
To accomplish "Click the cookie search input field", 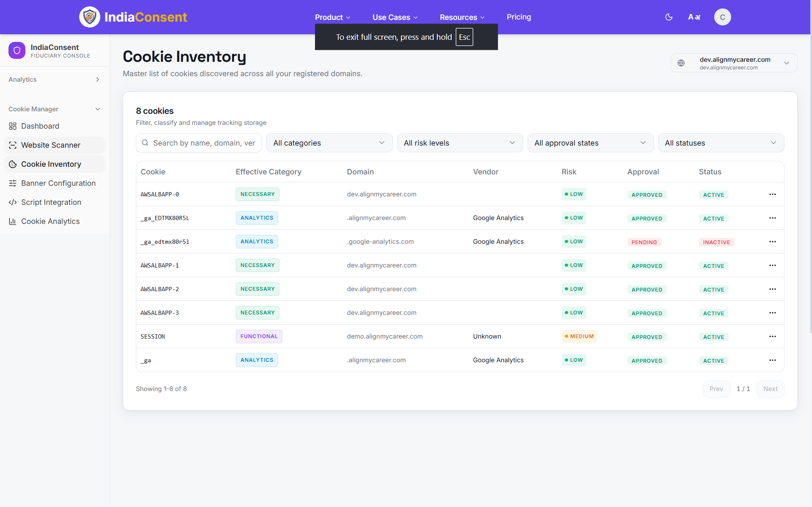I will pyautogui.click(x=199, y=143).
